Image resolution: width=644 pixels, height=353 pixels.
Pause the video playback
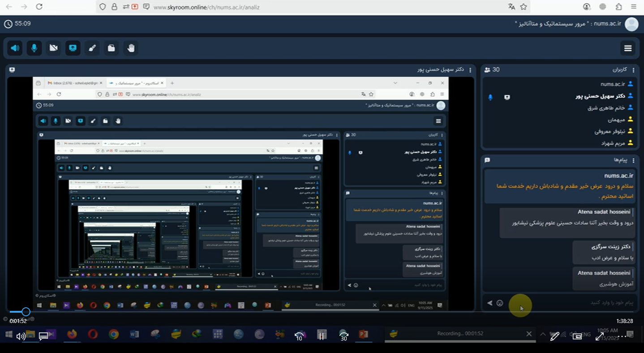(321, 336)
